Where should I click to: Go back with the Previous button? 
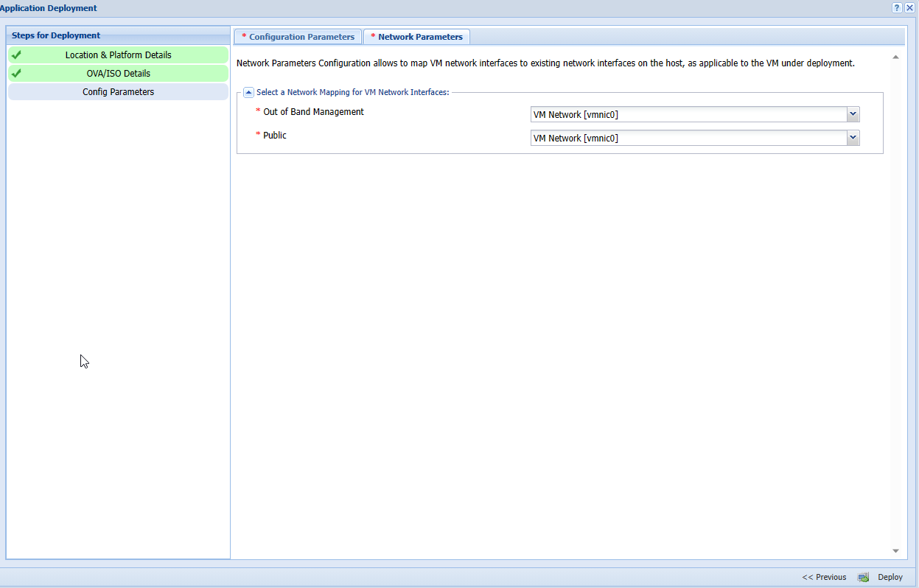(824, 577)
